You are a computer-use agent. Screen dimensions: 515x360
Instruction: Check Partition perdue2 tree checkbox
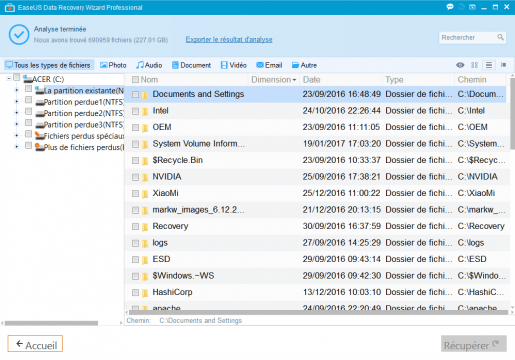pyautogui.click(x=28, y=111)
